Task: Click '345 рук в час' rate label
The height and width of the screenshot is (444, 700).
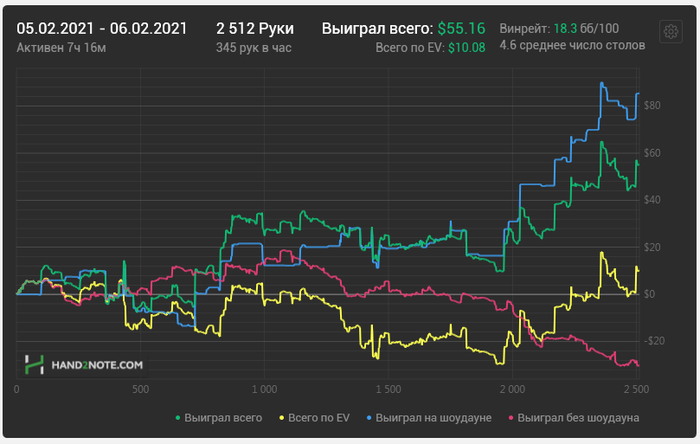Action: coord(254,48)
